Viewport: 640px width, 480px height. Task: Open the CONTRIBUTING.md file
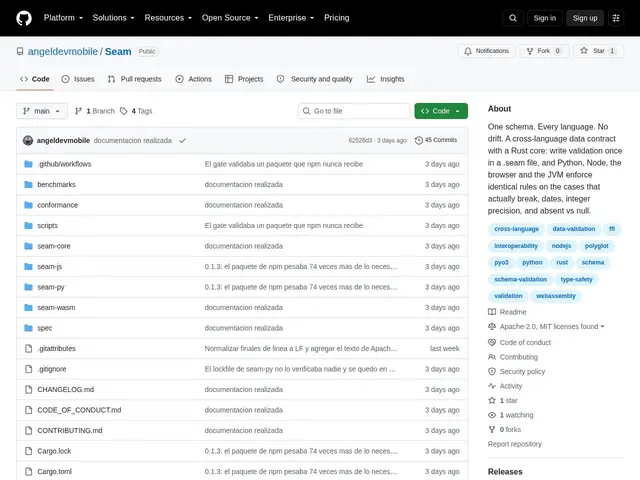[x=70, y=431]
